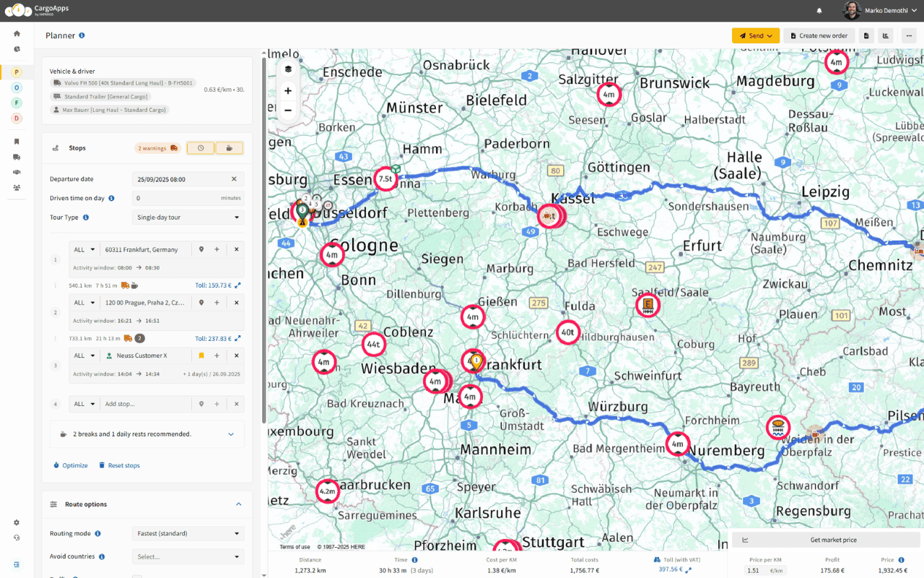The image size is (924, 578).
Task: Open the Routing mode dropdown
Action: click(x=188, y=532)
